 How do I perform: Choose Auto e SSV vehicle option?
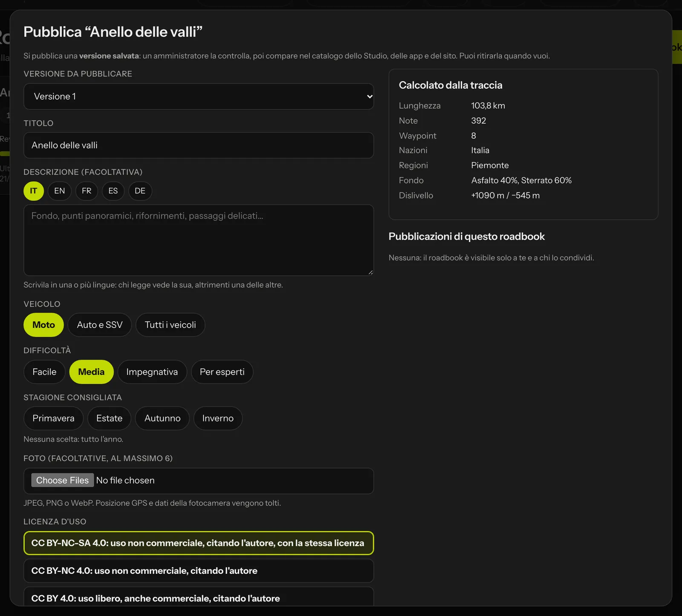pos(100,325)
